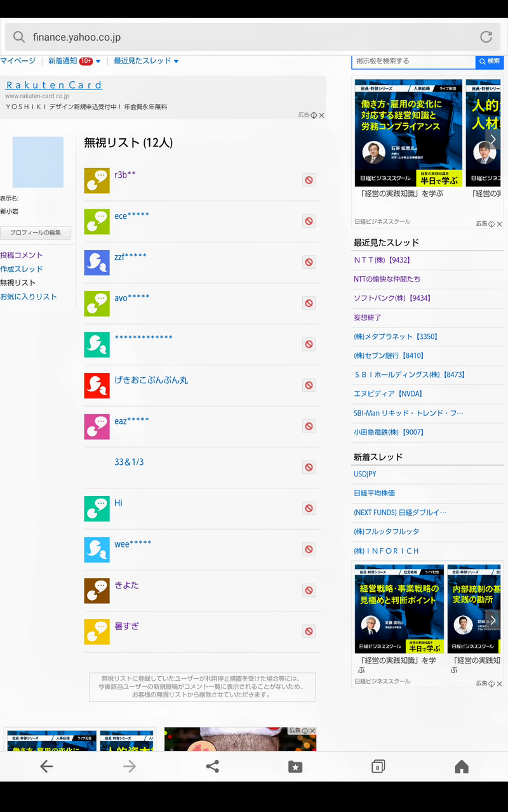This screenshot has height=812, width=508.
Task: Click the avatar icon of r3b**
Action: click(97, 181)
